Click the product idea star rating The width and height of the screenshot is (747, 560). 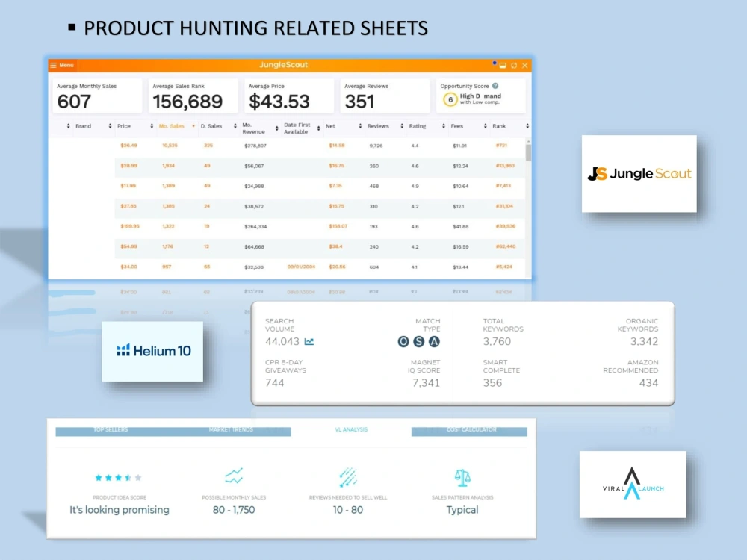(x=118, y=478)
